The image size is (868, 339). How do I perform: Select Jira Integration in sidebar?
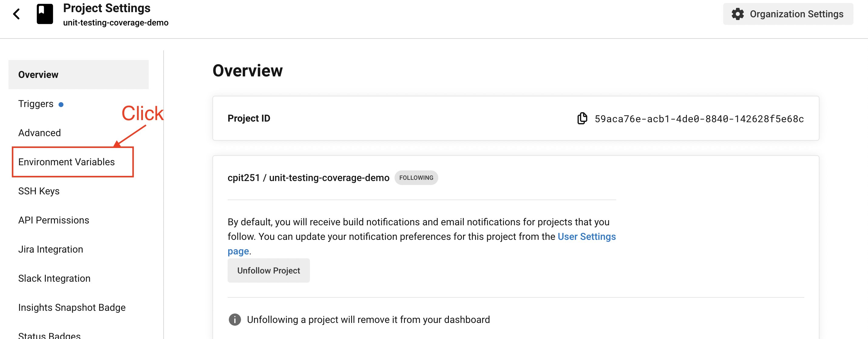50,250
